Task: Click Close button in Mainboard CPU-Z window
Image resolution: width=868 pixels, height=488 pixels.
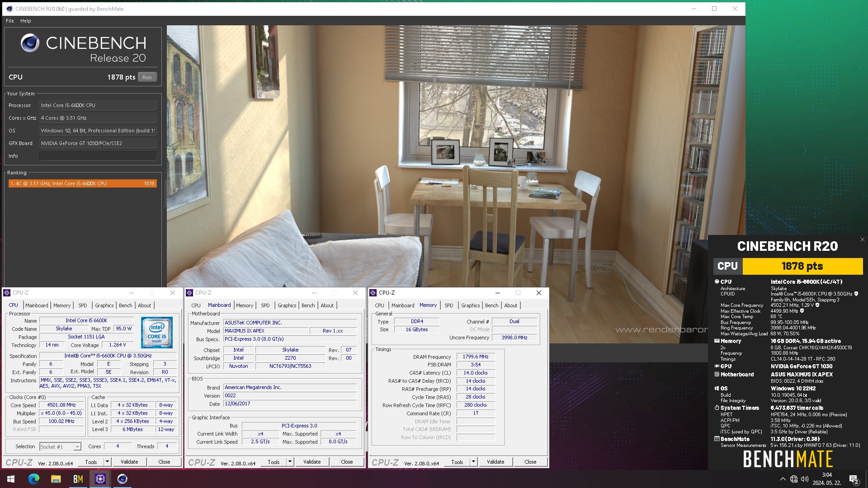Action: (x=347, y=462)
